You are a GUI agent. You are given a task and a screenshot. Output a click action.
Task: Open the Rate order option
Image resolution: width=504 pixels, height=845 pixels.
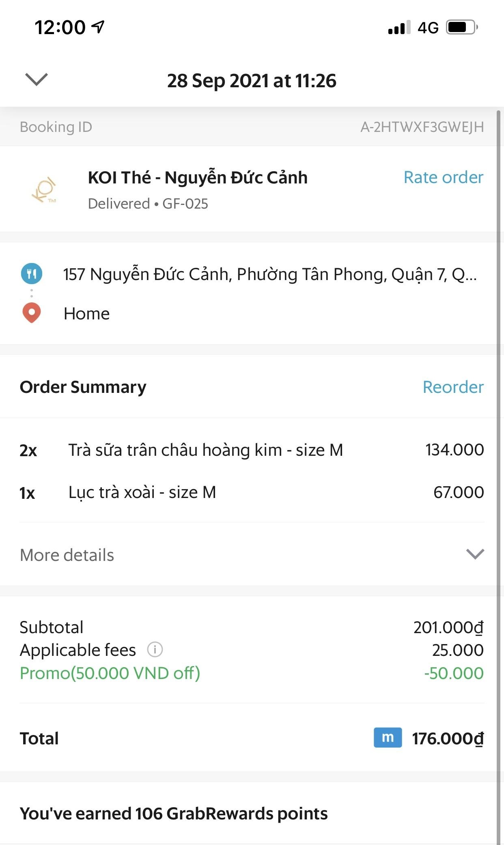pyautogui.click(x=442, y=177)
